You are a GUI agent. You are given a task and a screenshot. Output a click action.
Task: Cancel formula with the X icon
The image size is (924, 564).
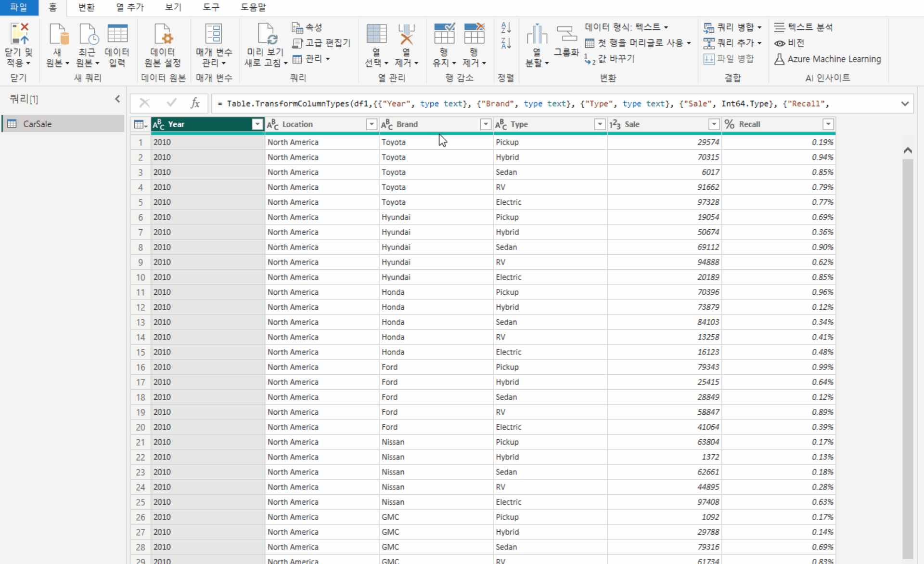tap(144, 103)
